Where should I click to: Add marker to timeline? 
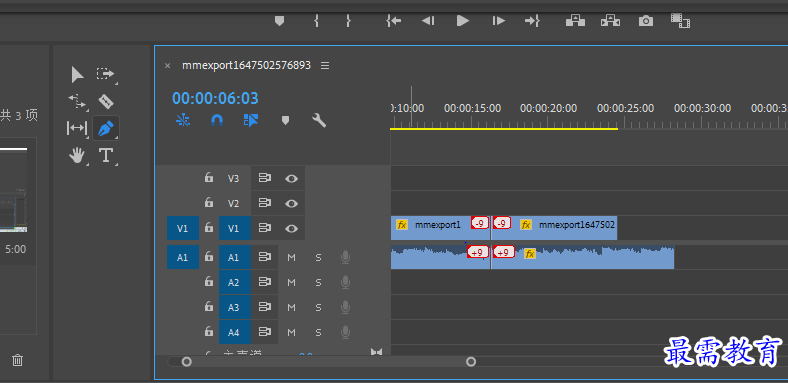pos(285,120)
